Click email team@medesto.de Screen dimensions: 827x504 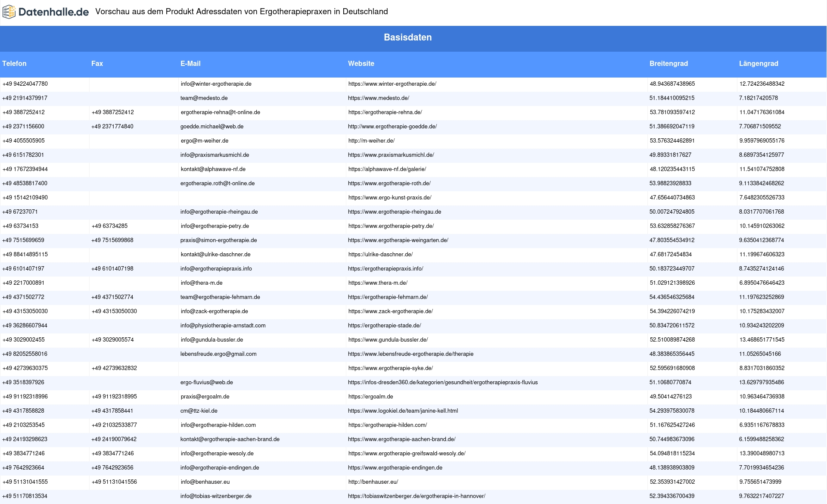point(204,98)
